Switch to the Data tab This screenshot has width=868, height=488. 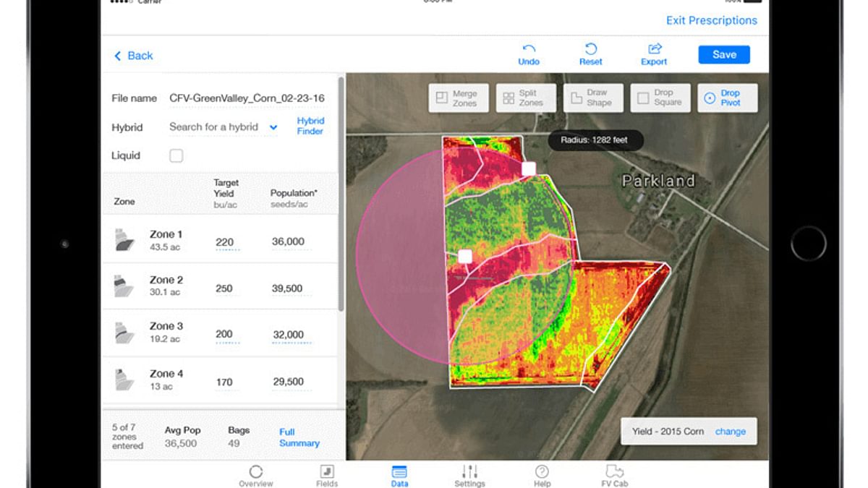tap(399, 476)
